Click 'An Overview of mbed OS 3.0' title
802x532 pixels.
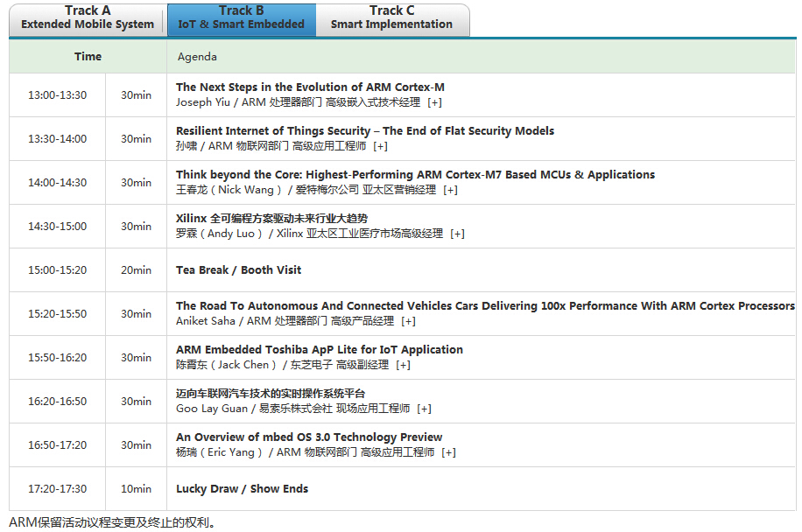(309, 437)
